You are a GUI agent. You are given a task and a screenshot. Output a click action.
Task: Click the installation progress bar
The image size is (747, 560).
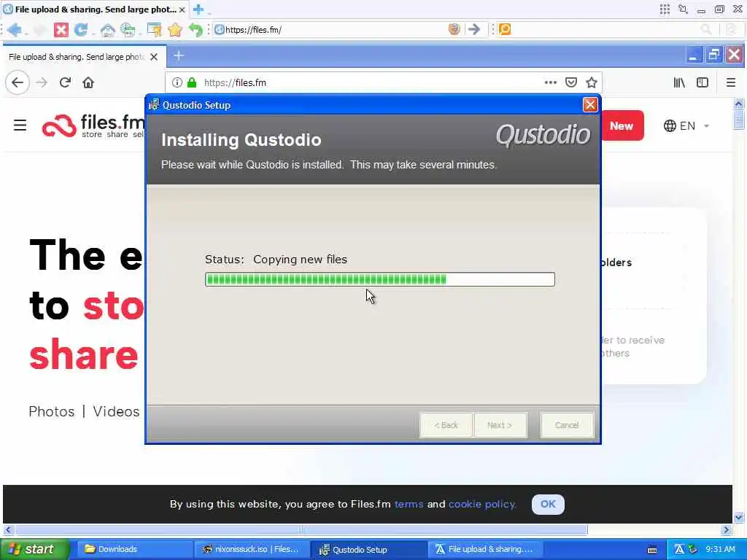pos(379,279)
